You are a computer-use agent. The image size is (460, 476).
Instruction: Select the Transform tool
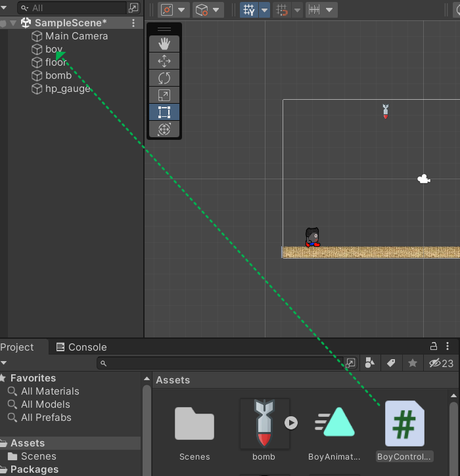[x=164, y=129]
